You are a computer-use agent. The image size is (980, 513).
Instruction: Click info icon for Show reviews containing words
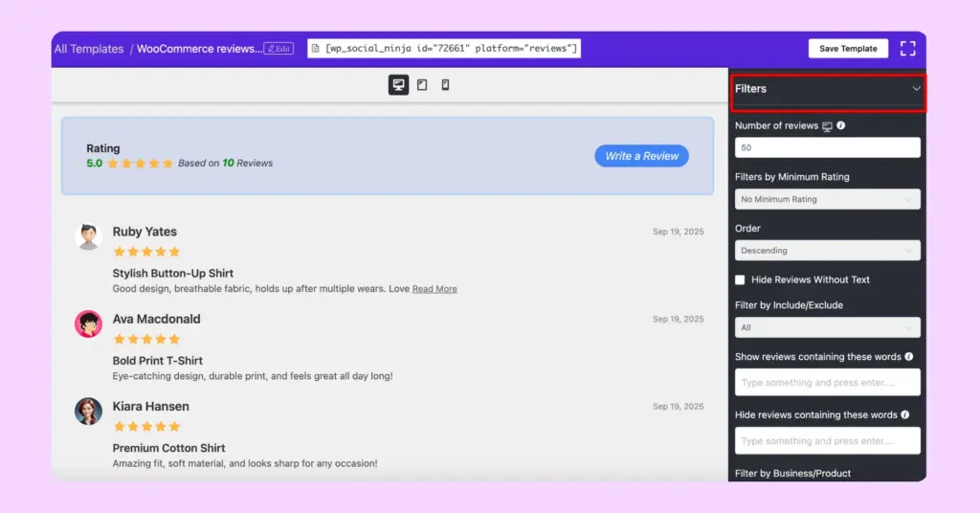[x=908, y=357]
